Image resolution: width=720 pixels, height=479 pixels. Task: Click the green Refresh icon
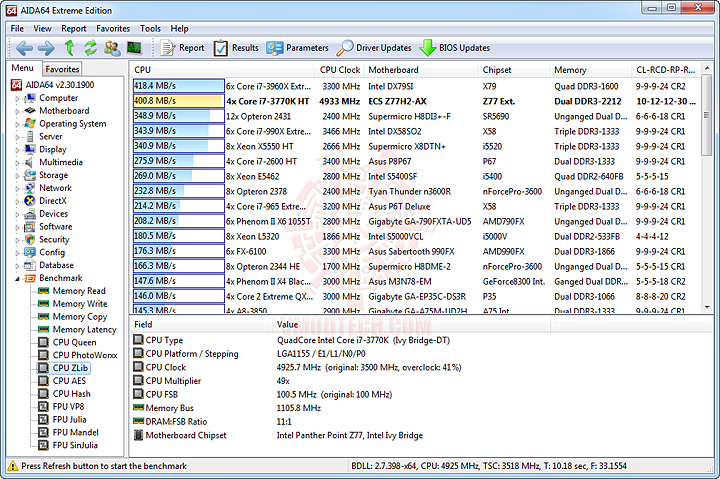pyautogui.click(x=90, y=48)
